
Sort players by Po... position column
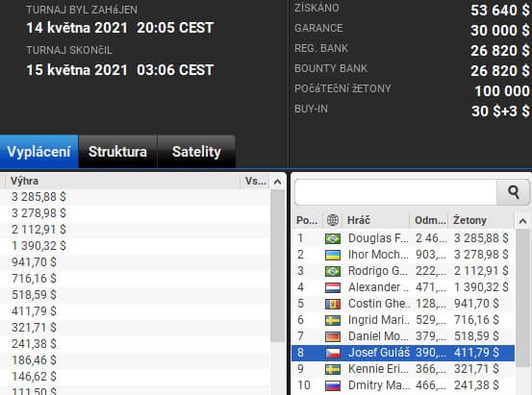307,220
